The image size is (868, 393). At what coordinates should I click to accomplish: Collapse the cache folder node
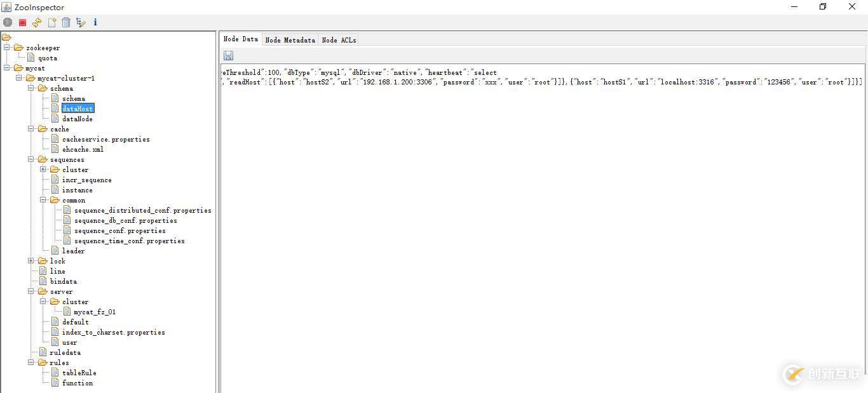click(x=31, y=129)
